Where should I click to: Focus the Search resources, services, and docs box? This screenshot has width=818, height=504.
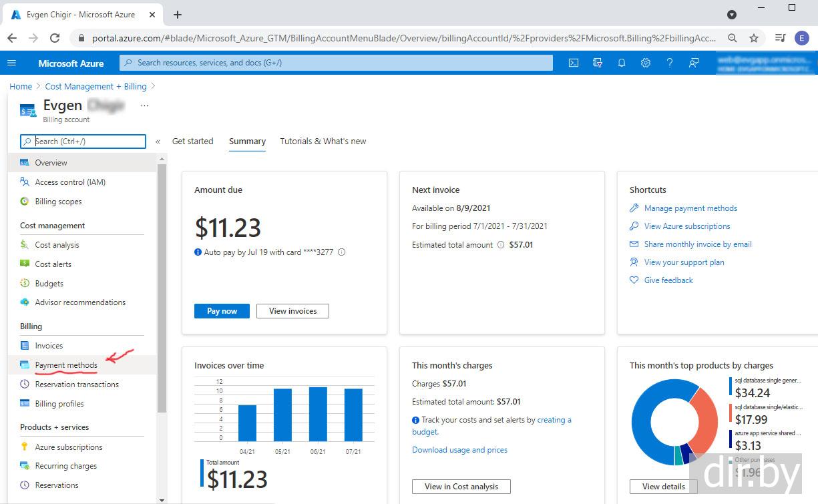[x=337, y=63]
